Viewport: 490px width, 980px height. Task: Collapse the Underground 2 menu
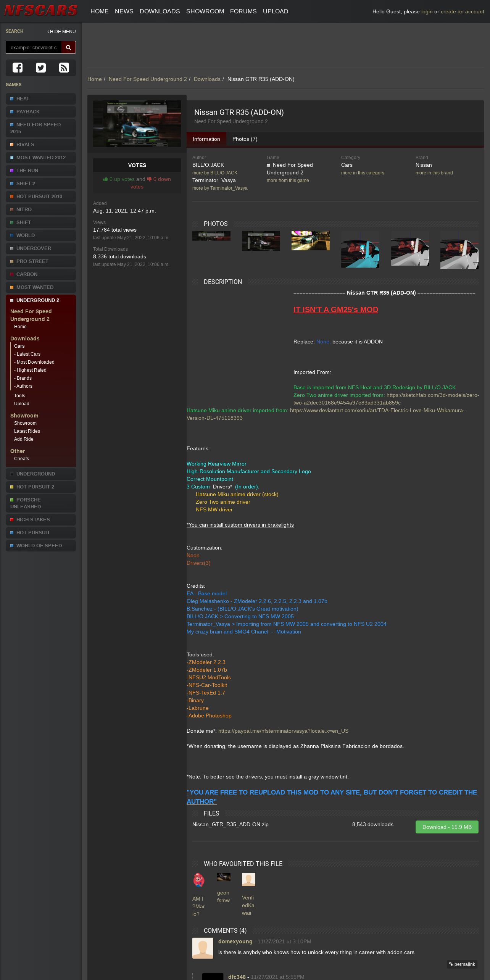(41, 300)
